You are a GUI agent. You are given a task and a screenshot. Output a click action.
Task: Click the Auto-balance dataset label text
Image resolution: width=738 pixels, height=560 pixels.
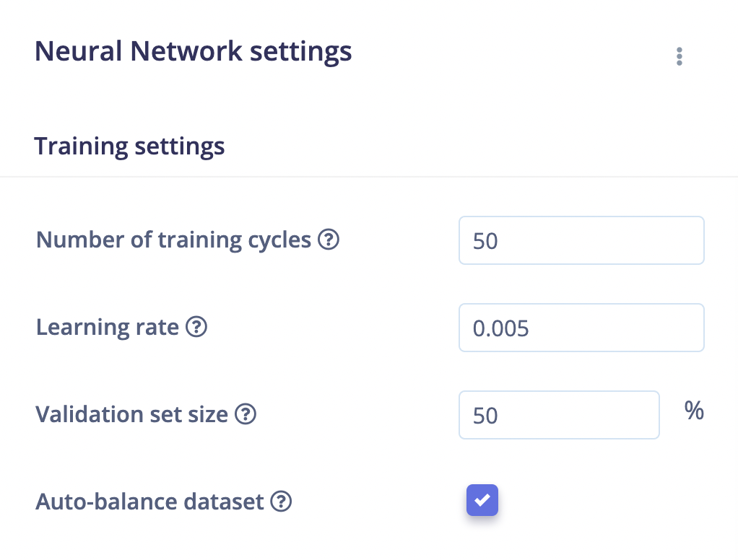coord(149,502)
